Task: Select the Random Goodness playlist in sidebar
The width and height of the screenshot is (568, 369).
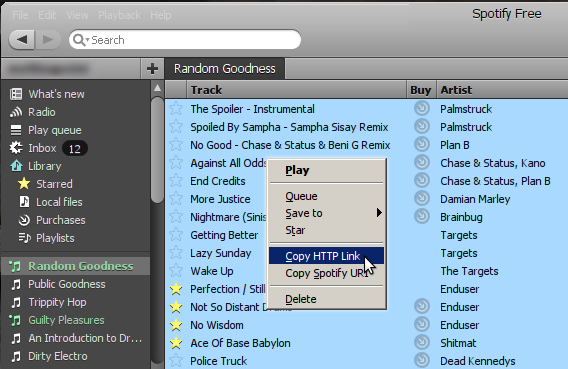Action: click(75, 266)
